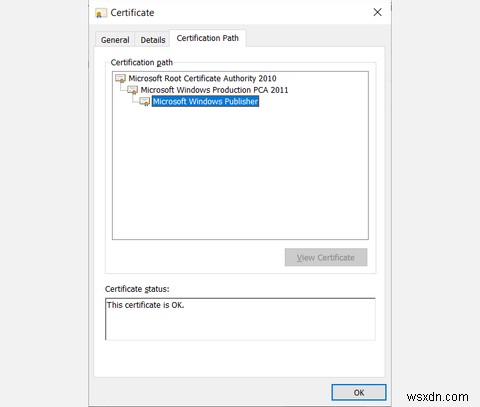Select the Certification Path tab
The image size is (480, 407).
(208, 38)
